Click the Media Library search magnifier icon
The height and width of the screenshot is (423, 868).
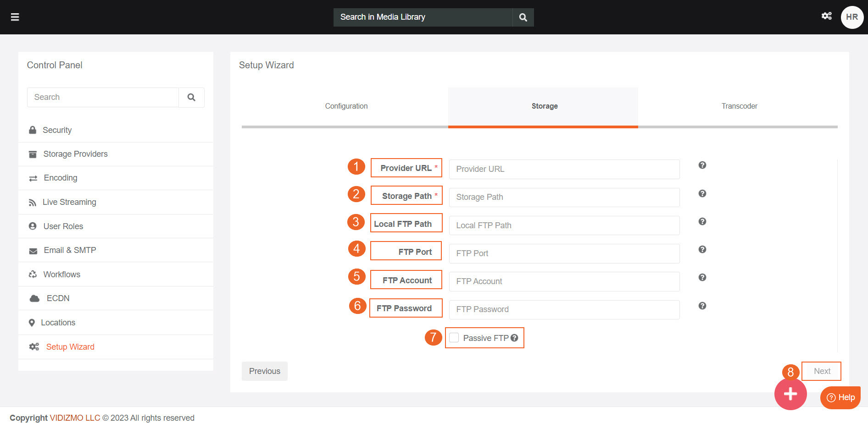coord(523,17)
